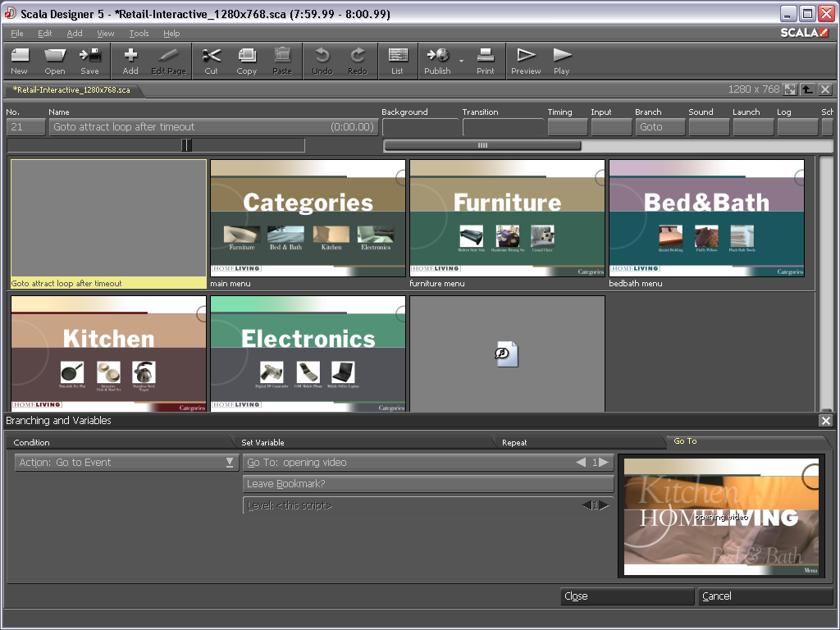This screenshot has height=630, width=840.
Task: Click the Go To: opening video selector
Action: click(x=410, y=463)
